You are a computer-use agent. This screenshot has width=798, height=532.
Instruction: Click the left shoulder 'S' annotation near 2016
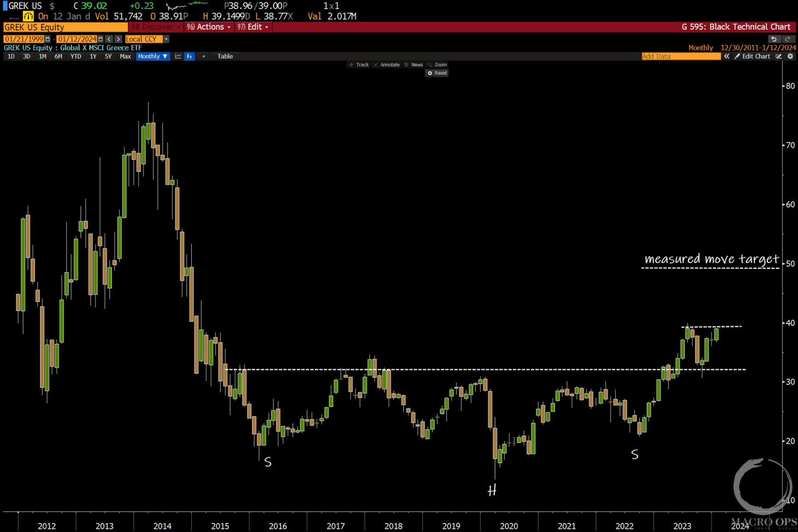[268, 462]
